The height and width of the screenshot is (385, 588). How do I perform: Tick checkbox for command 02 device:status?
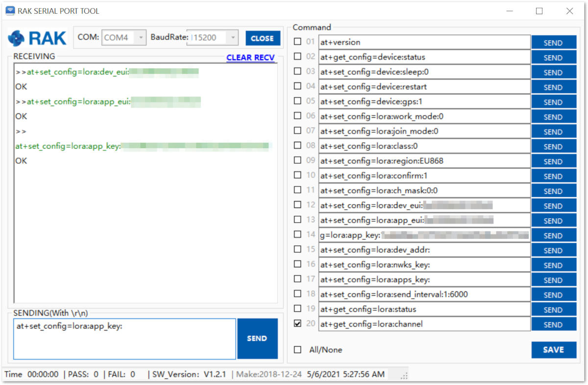point(297,56)
